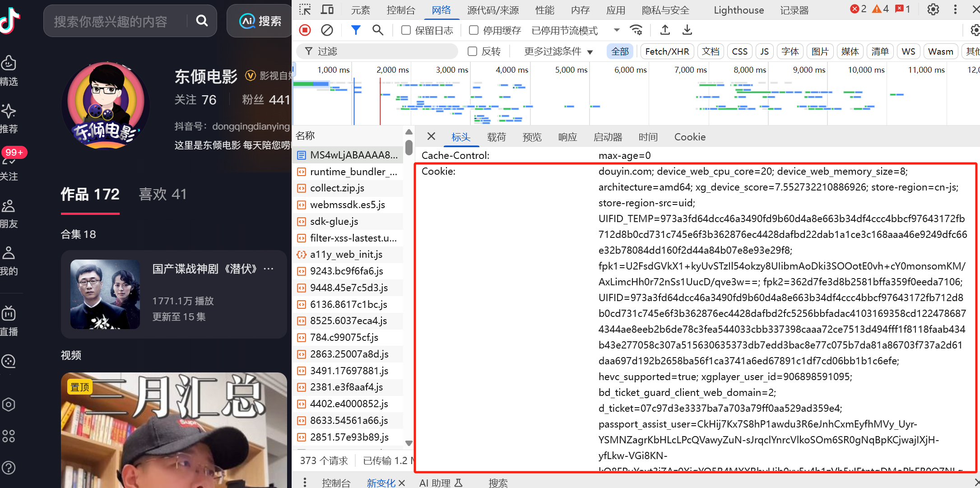Toggle the network filter funnel icon

(x=356, y=30)
